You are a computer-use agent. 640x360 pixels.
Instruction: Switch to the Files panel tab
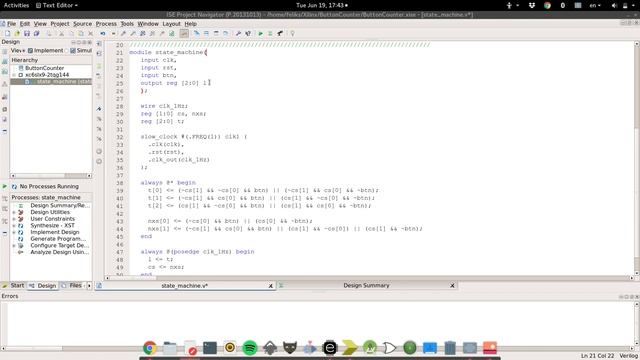tap(72, 286)
